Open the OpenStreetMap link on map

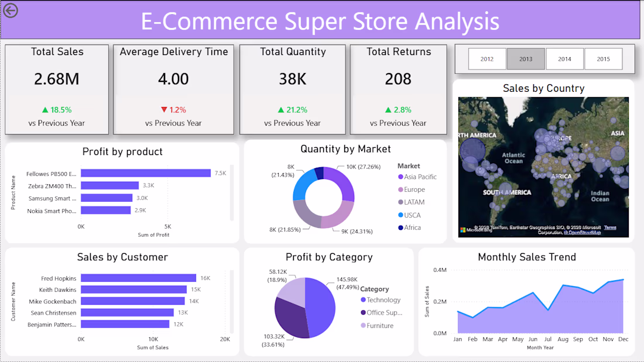(583, 232)
